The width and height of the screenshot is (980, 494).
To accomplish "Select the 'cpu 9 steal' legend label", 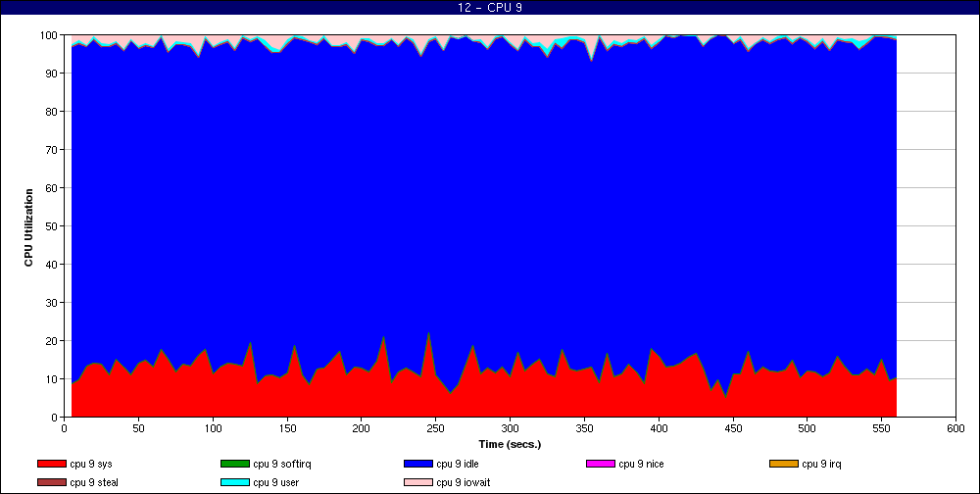I will point(94,482).
